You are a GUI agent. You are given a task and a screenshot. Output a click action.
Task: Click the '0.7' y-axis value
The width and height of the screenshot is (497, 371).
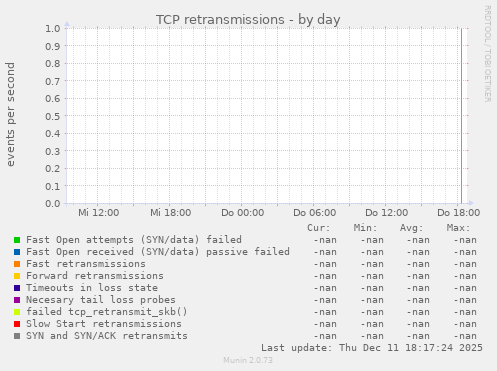click(x=53, y=81)
